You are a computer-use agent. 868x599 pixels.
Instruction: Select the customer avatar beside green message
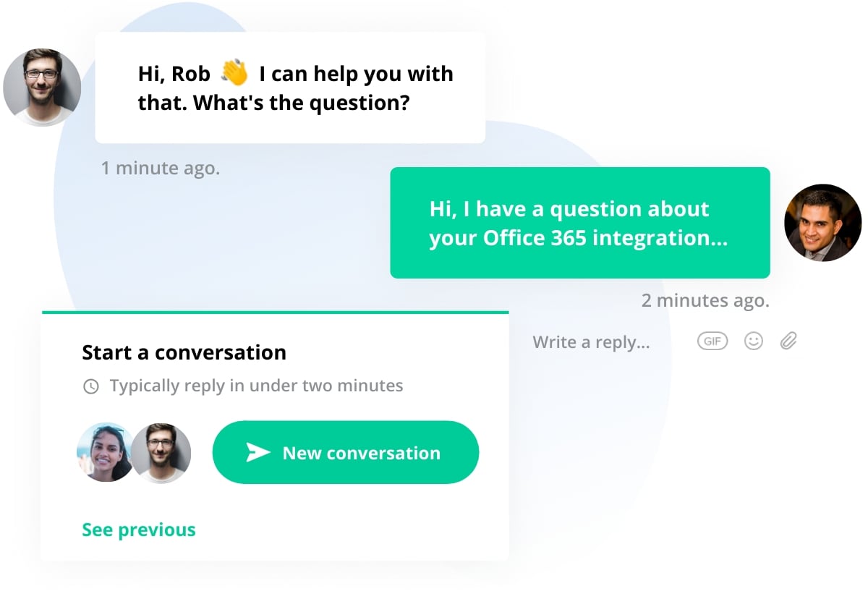pyautogui.click(x=822, y=223)
